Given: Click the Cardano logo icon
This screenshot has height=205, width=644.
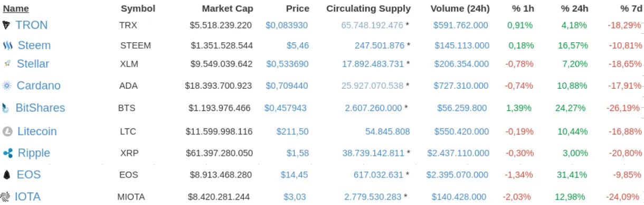Looking at the screenshot, I should [7, 86].
